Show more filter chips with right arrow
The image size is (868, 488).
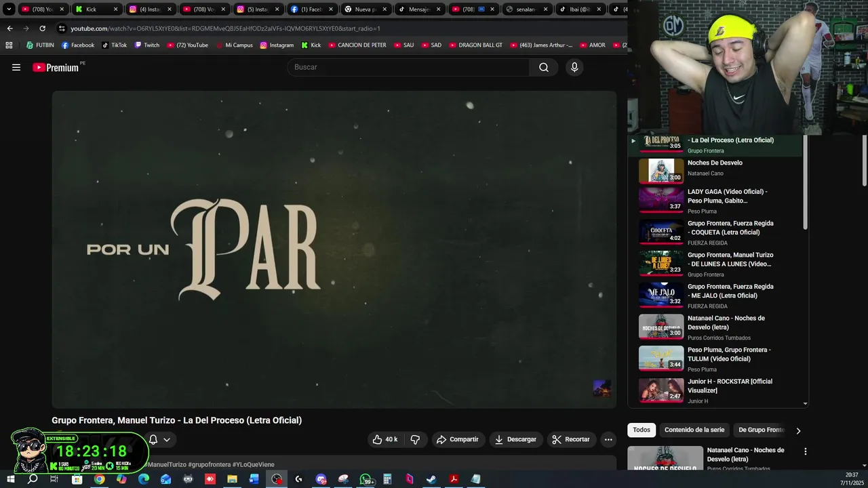pyautogui.click(x=798, y=430)
